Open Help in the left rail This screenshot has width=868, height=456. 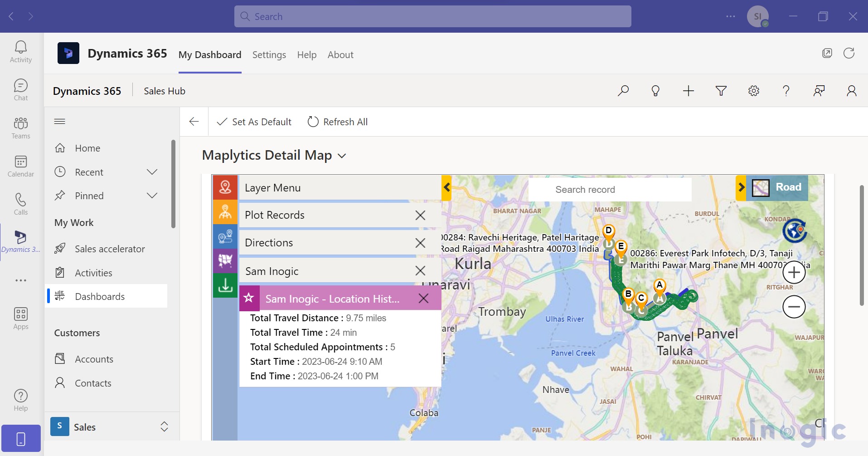click(21, 400)
